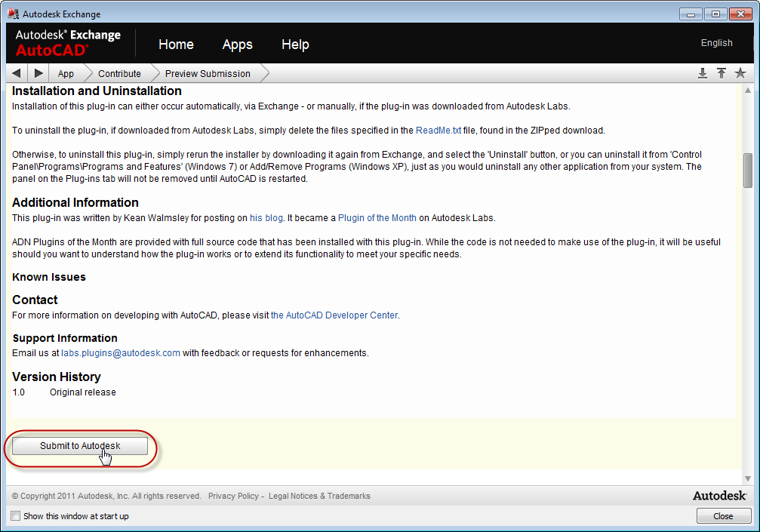Screen dimensions: 760x532
Task: Click the back navigation arrow
Action: tap(17, 73)
